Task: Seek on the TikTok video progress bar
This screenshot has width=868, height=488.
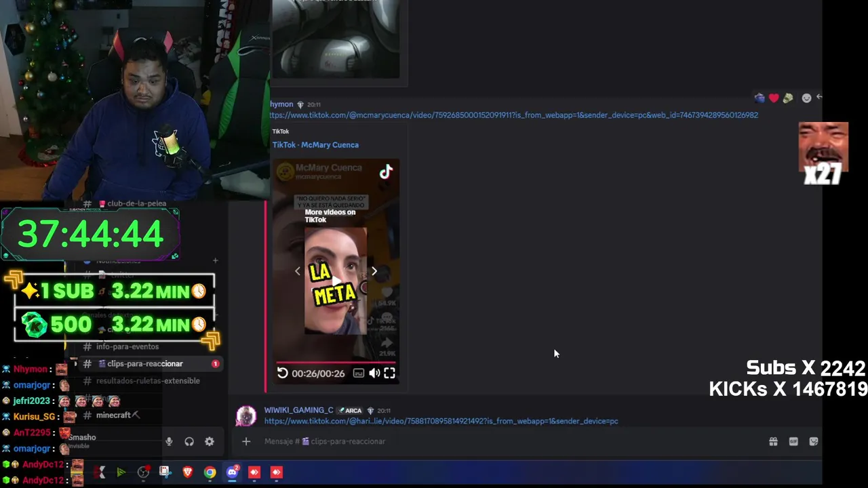Action: [336, 362]
